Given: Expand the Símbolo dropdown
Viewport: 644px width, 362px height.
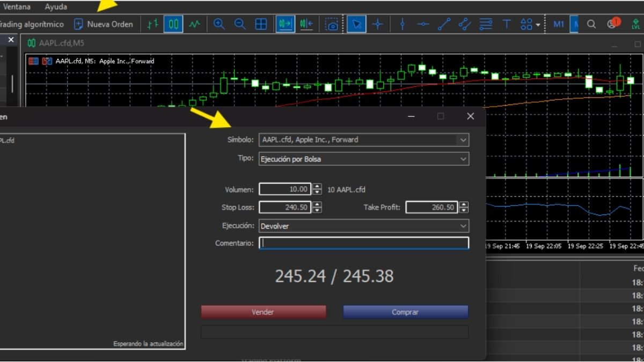Looking at the screenshot, I should coord(463,140).
